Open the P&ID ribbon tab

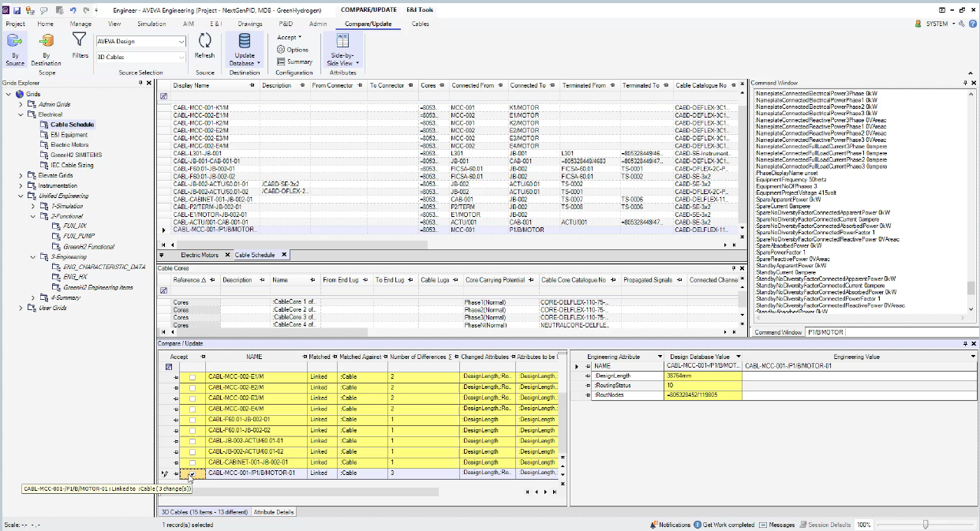(286, 24)
